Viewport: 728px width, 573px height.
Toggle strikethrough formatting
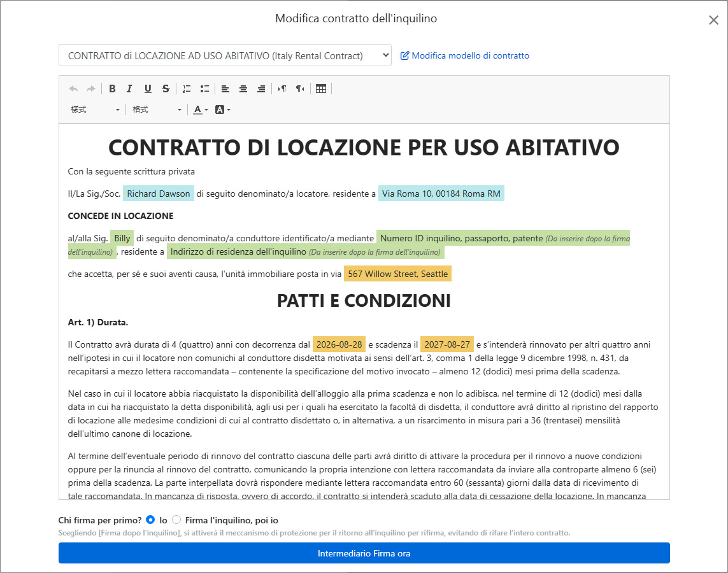(x=166, y=88)
